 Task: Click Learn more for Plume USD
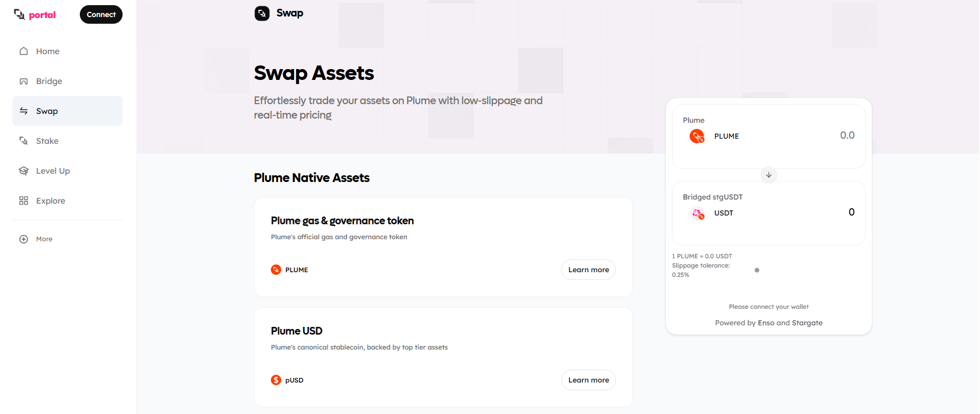(x=589, y=380)
